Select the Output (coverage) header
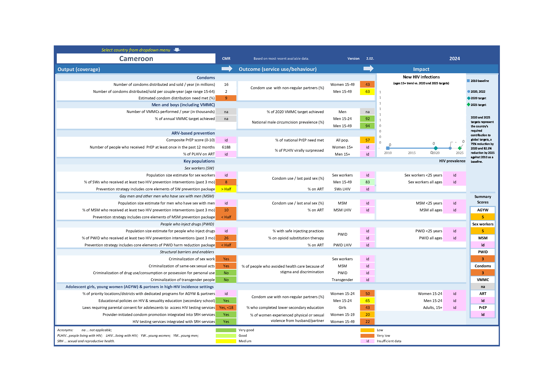The width and height of the screenshot is (554, 392). pyautogui.click(x=79, y=69)
